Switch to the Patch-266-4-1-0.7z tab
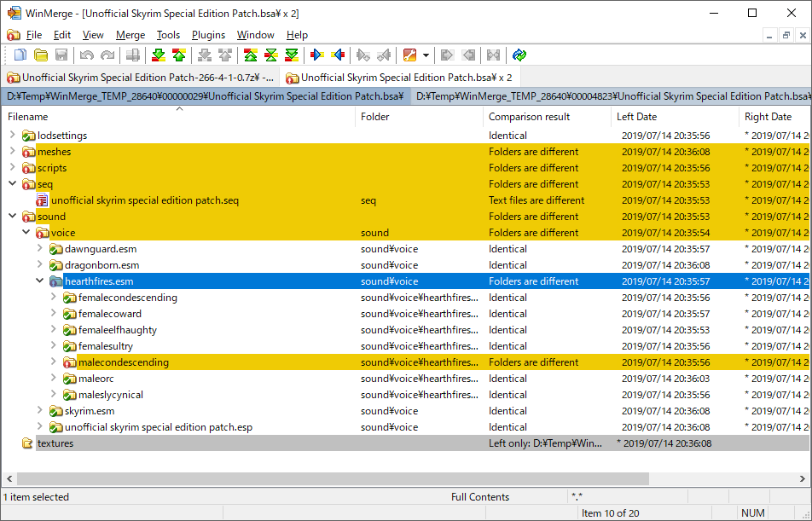 tap(141, 78)
